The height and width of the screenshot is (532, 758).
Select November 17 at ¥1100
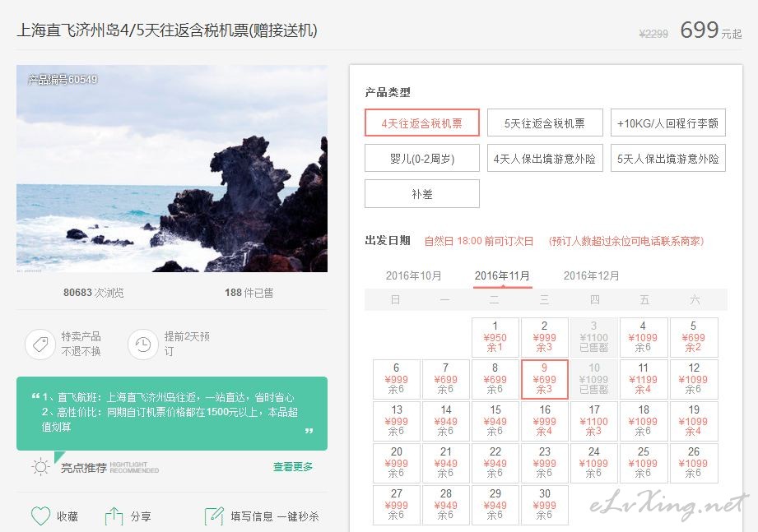(x=594, y=421)
